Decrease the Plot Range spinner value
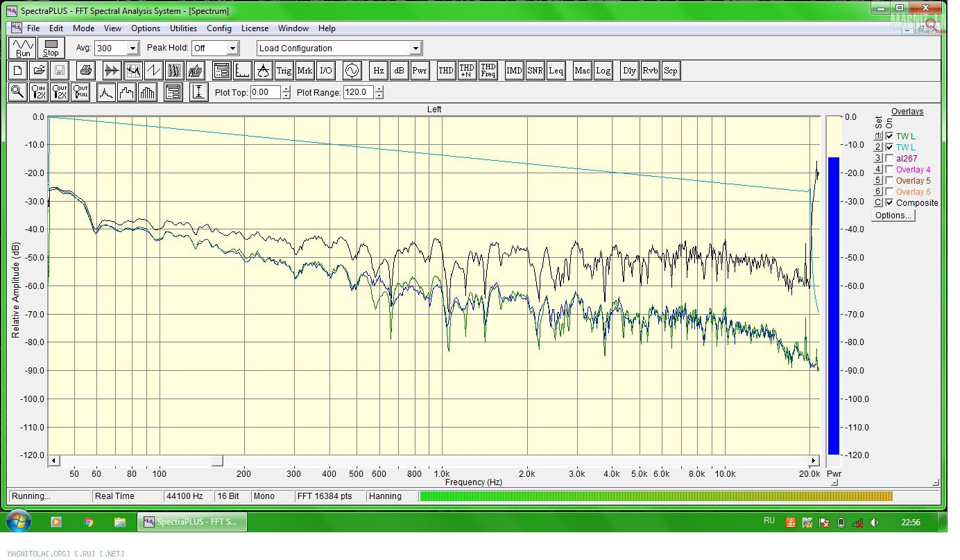Screen dimensions: 960x560 pyautogui.click(x=379, y=96)
